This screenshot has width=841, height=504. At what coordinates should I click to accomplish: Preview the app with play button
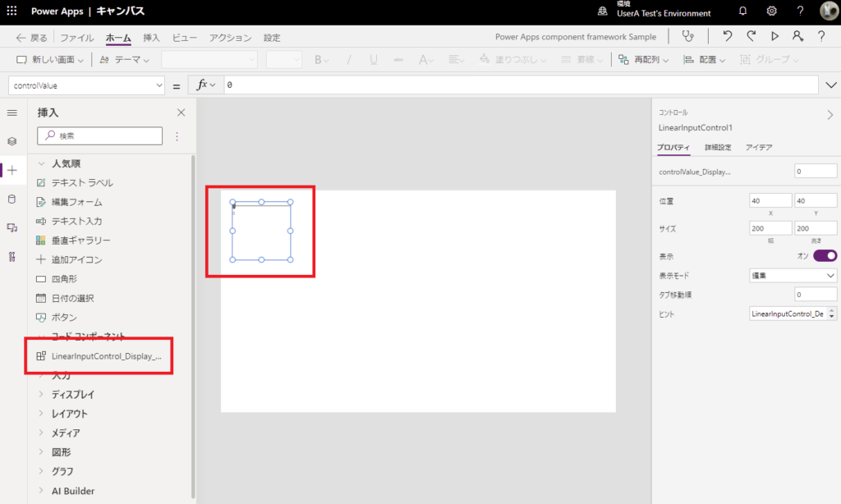tap(774, 36)
